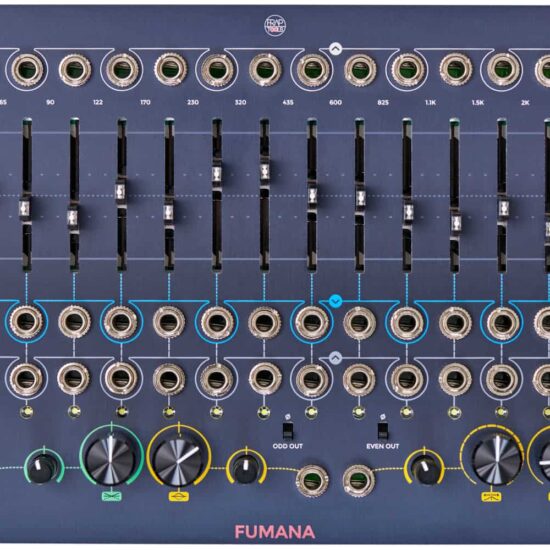Click the 170 band slider handle

pyautogui.click(x=169, y=213)
